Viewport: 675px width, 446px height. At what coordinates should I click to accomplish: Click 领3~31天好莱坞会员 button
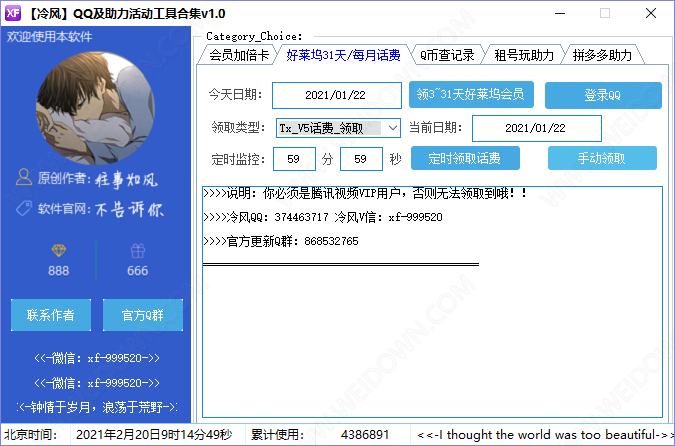(x=471, y=94)
